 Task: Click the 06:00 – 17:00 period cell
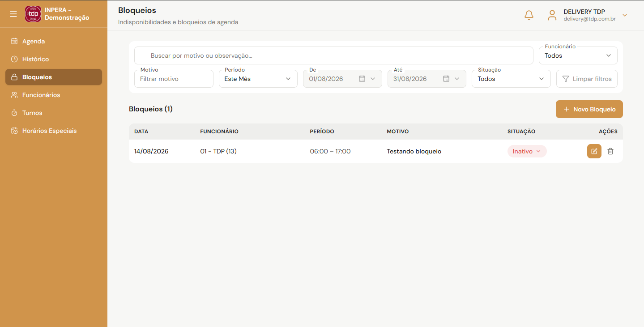pos(330,151)
